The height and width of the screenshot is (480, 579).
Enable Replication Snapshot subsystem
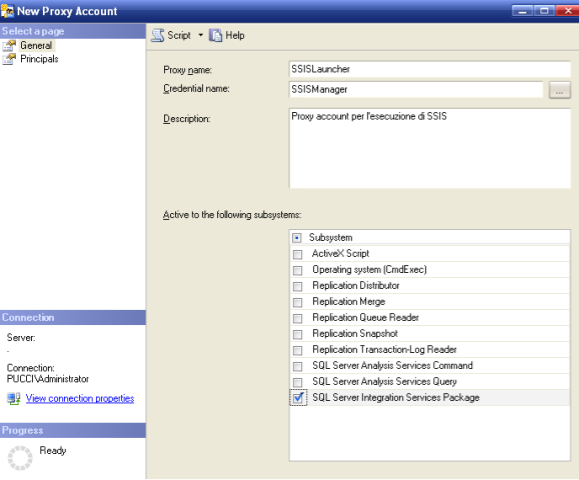[x=297, y=334]
